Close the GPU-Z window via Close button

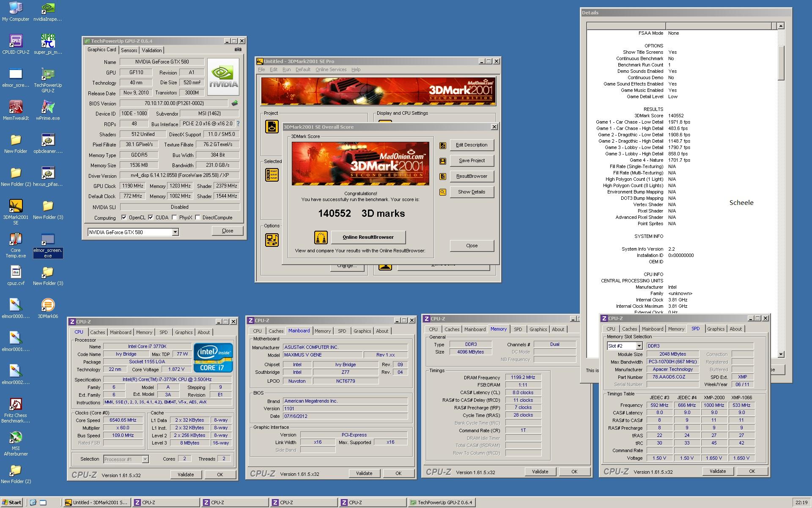tap(228, 231)
